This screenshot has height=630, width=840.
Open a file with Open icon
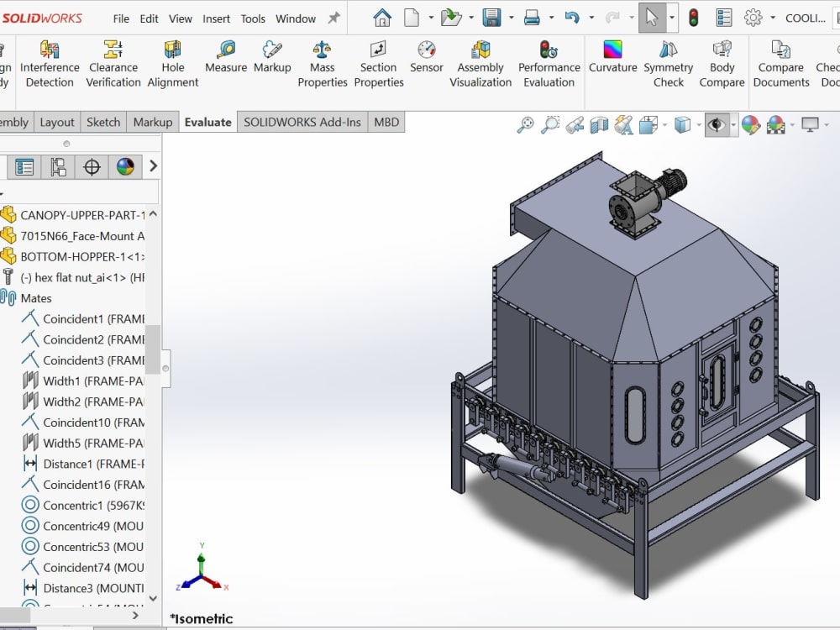point(451,18)
